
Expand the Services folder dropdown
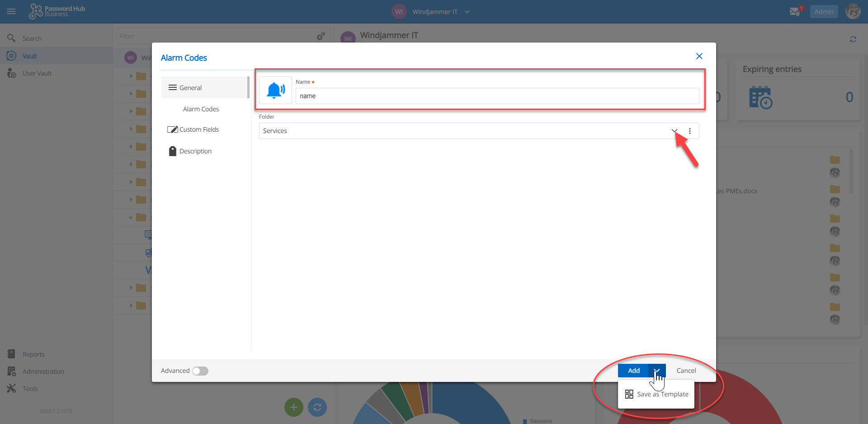click(x=674, y=131)
